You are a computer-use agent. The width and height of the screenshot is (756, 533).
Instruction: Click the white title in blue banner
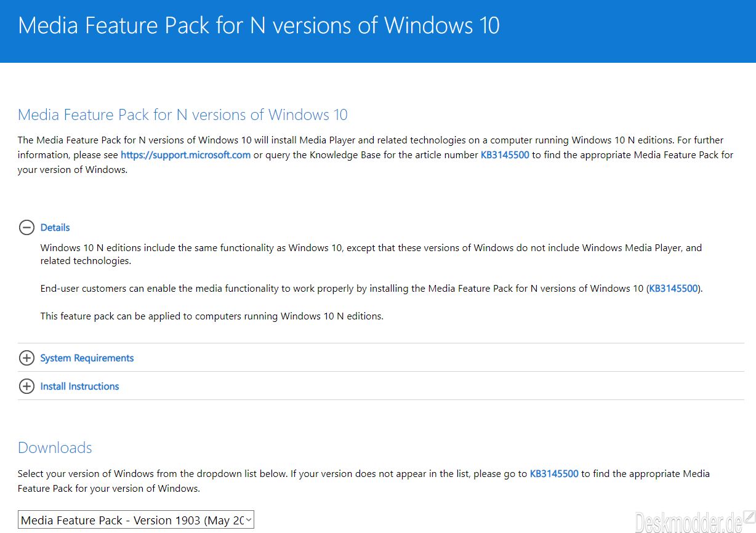coord(259,26)
